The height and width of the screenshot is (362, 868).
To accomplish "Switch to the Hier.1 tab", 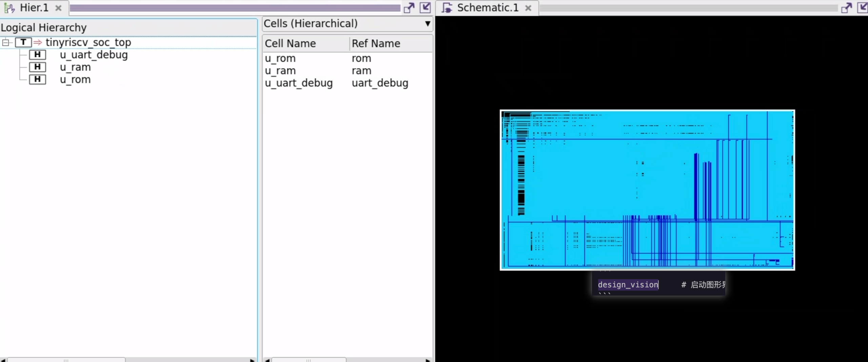I will [34, 8].
